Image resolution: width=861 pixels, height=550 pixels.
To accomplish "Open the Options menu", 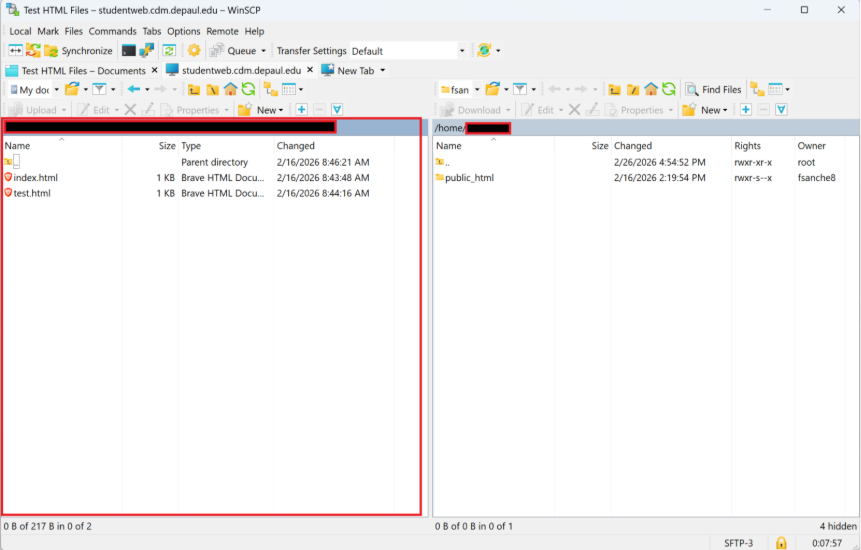I will (183, 31).
